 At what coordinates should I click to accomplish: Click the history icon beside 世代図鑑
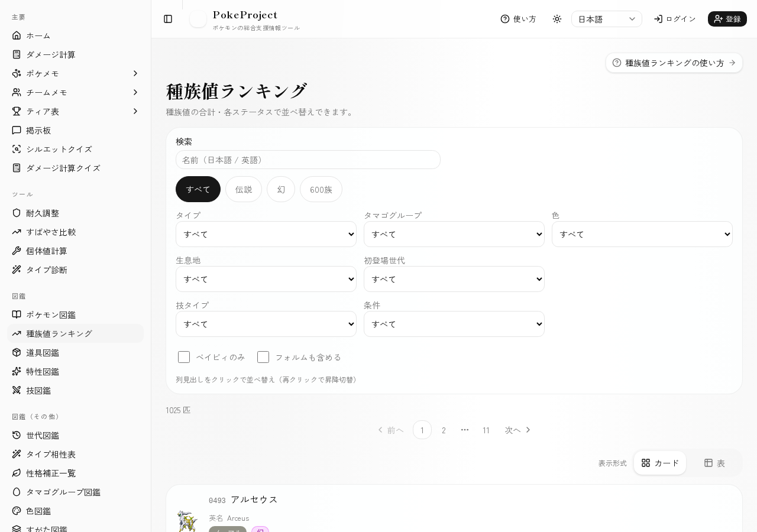(17, 435)
